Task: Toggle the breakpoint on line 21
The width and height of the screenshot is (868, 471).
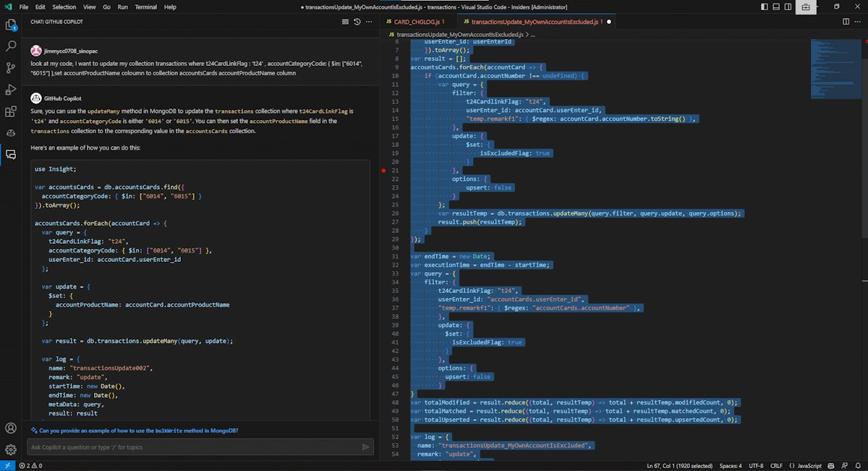Action: pyautogui.click(x=383, y=170)
